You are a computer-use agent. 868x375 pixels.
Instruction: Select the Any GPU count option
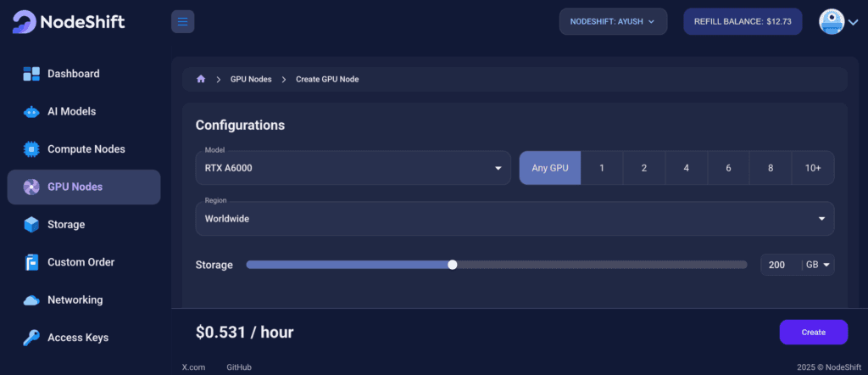click(x=549, y=168)
